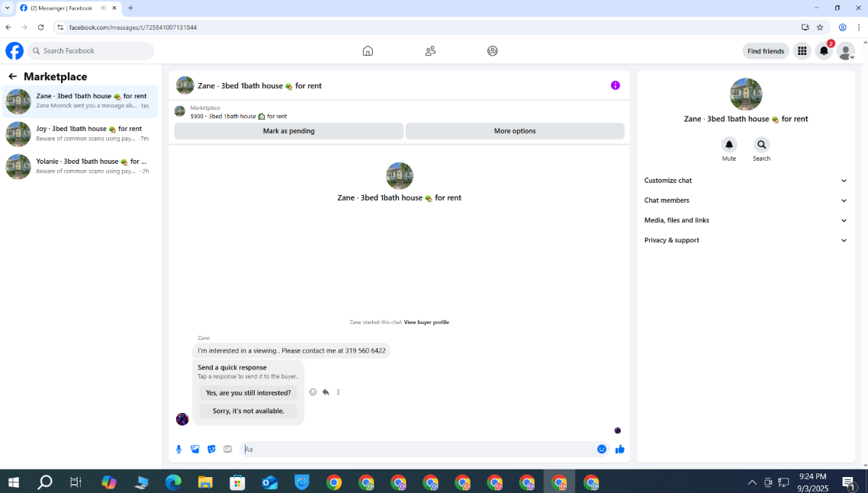Click the browser back arrow
Viewport: 868px width, 493px height.
point(8,27)
